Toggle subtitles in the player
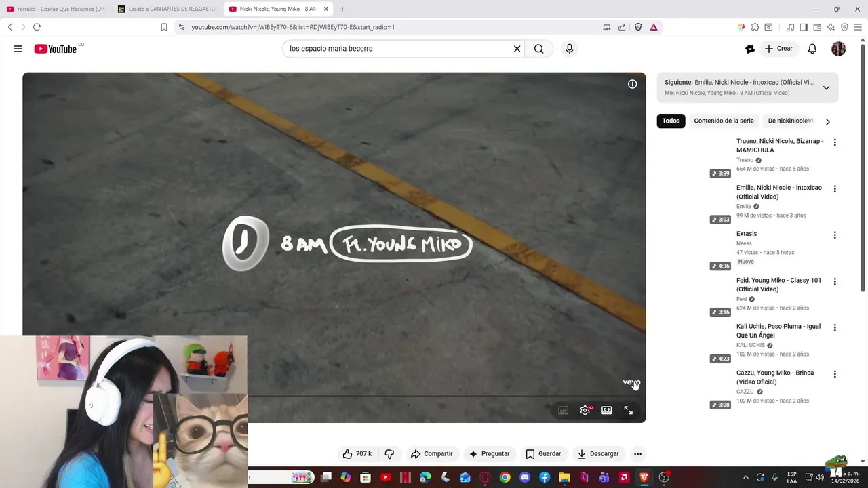This screenshot has height=488, width=868. click(x=563, y=410)
